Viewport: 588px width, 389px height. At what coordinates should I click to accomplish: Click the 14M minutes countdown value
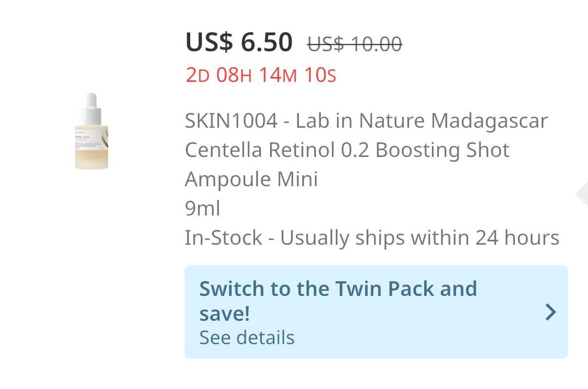click(x=278, y=75)
